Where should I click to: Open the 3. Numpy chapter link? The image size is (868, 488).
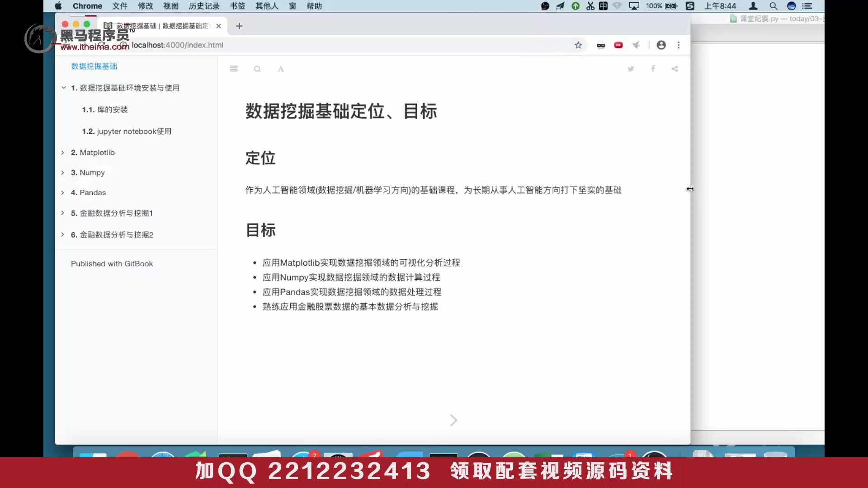click(x=88, y=173)
